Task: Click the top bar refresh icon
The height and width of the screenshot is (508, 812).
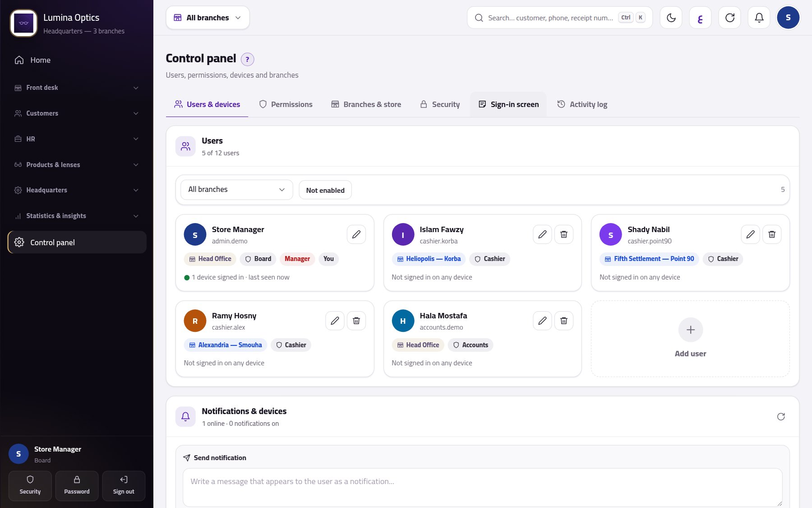Action: (729, 18)
